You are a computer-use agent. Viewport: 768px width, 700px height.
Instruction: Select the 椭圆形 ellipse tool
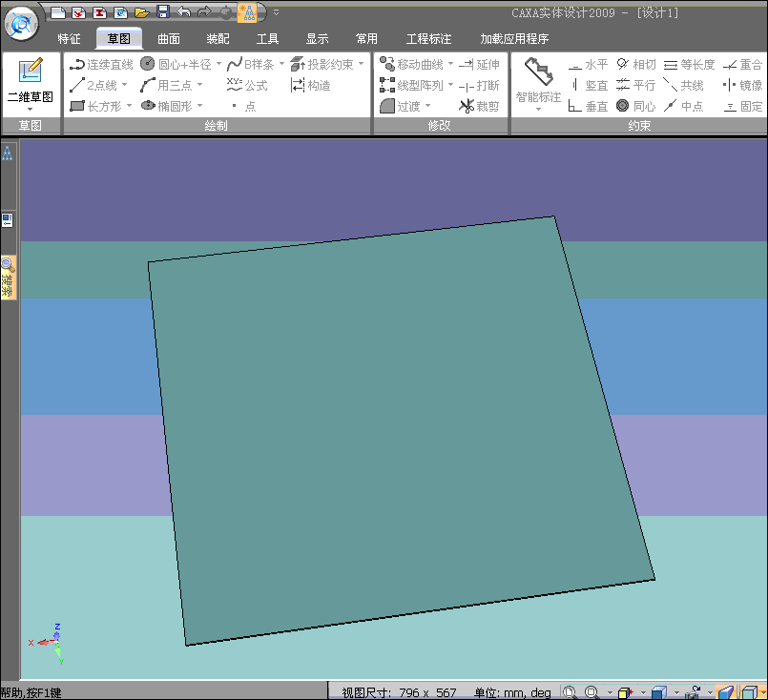[x=167, y=106]
